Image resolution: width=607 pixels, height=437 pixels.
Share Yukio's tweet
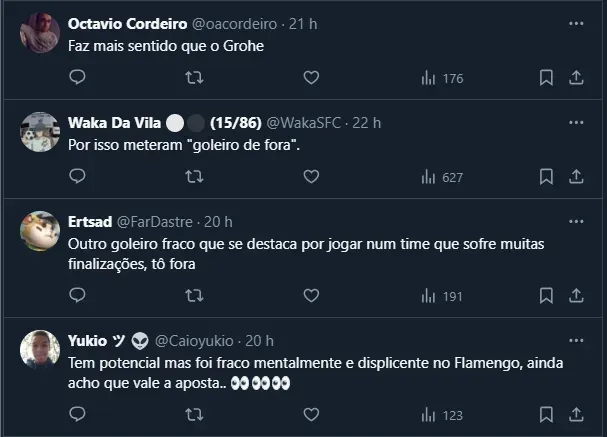576,414
